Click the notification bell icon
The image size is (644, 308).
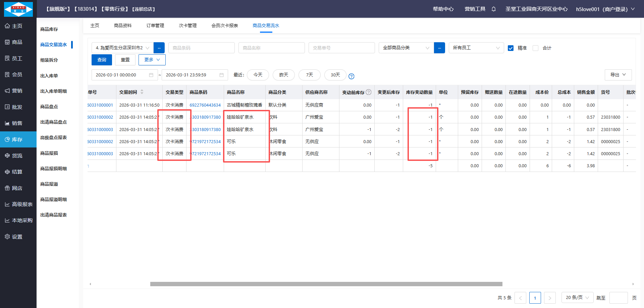[x=493, y=9]
